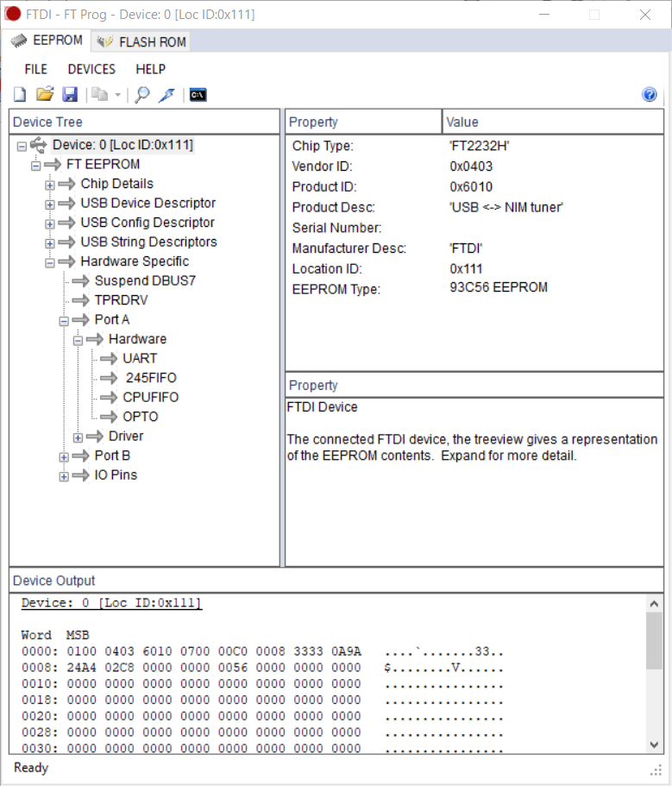Collapse the Port A node

coord(64,321)
